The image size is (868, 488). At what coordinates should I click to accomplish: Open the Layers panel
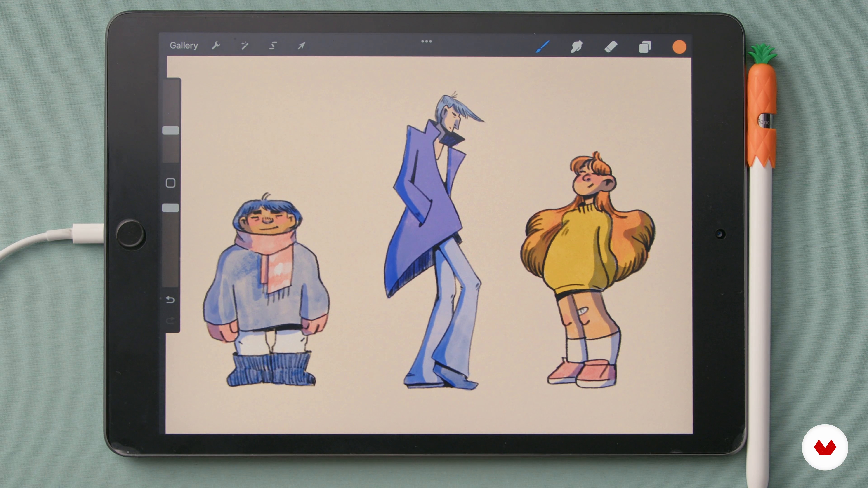[645, 47]
